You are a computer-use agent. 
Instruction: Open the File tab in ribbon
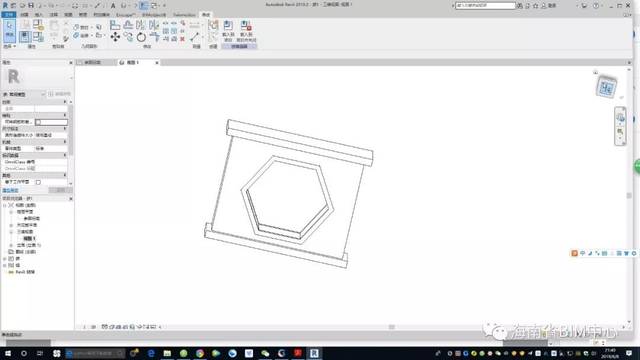(x=9, y=15)
